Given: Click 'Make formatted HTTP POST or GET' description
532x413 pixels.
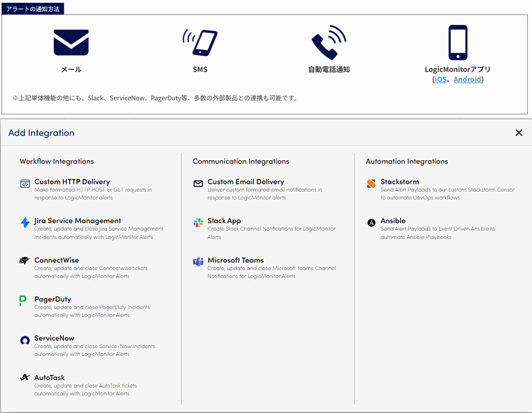Looking at the screenshot, I should (93, 194).
